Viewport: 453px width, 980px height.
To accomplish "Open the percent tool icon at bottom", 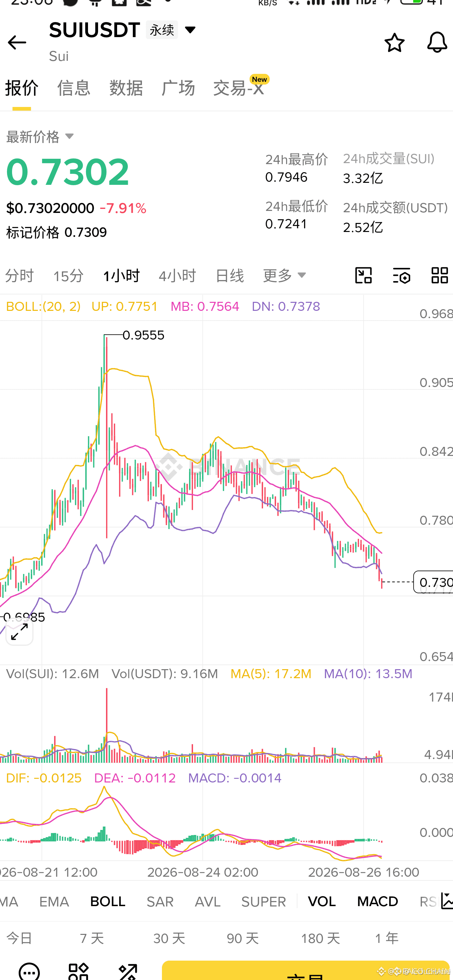I will pos(127,971).
